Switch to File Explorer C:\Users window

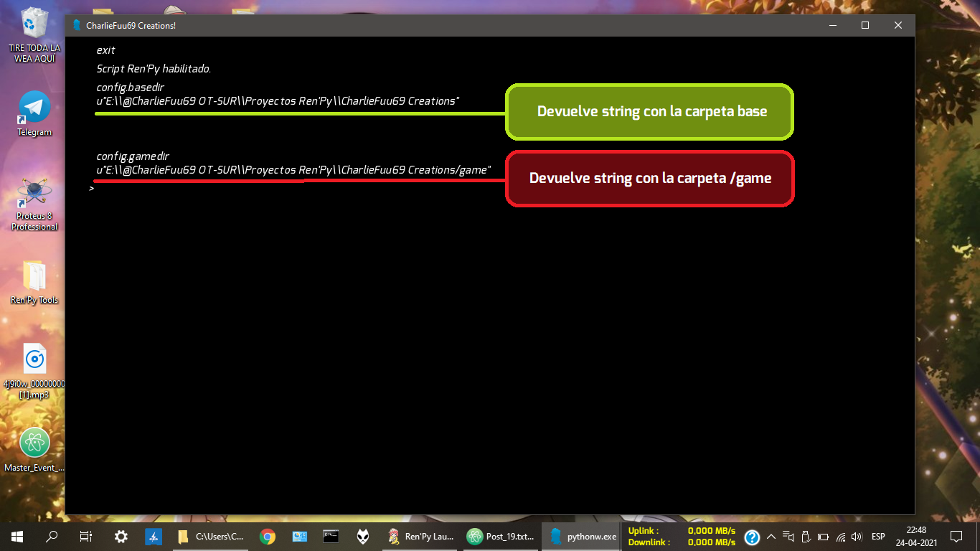pyautogui.click(x=211, y=536)
